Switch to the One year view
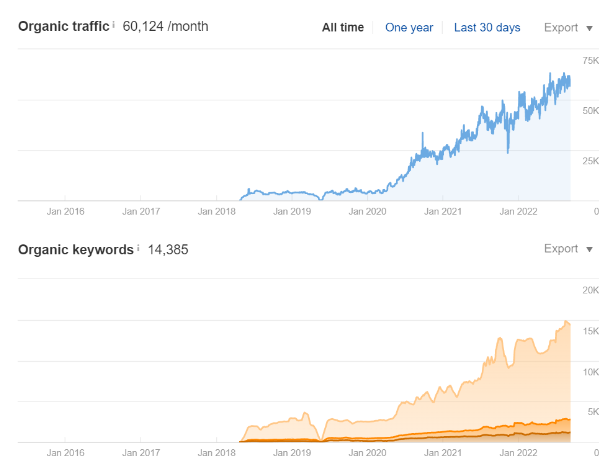616x469 pixels. click(409, 28)
